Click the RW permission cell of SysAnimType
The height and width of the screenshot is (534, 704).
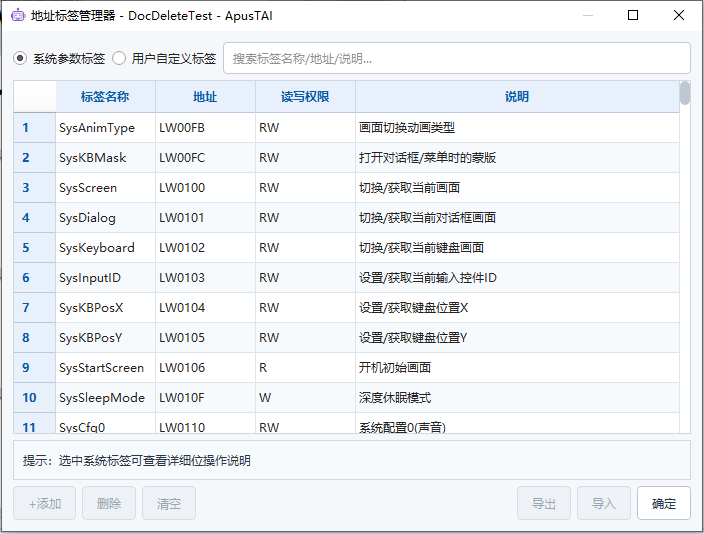pos(305,128)
